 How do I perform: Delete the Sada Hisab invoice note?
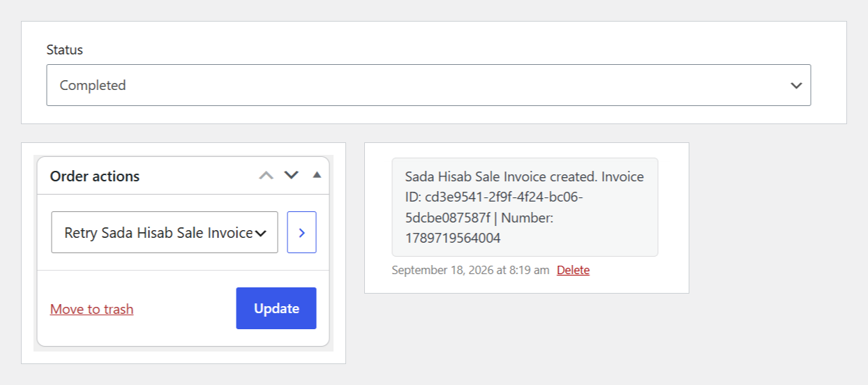pos(573,270)
